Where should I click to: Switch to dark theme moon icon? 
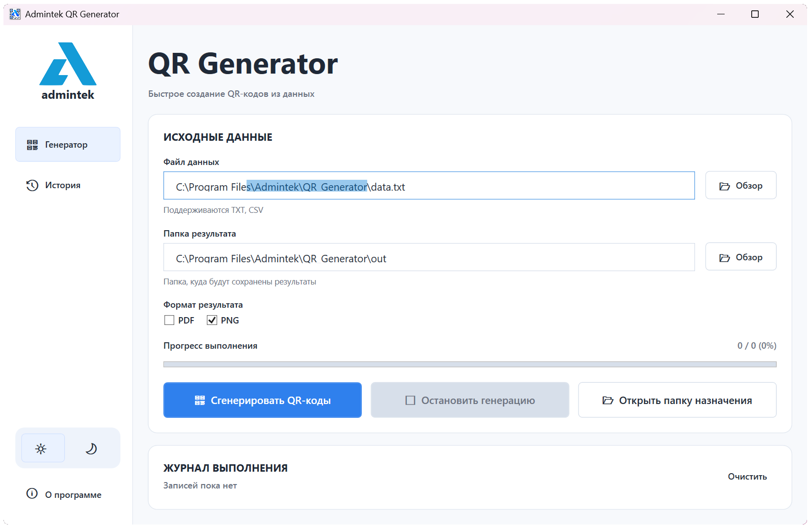(x=91, y=448)
